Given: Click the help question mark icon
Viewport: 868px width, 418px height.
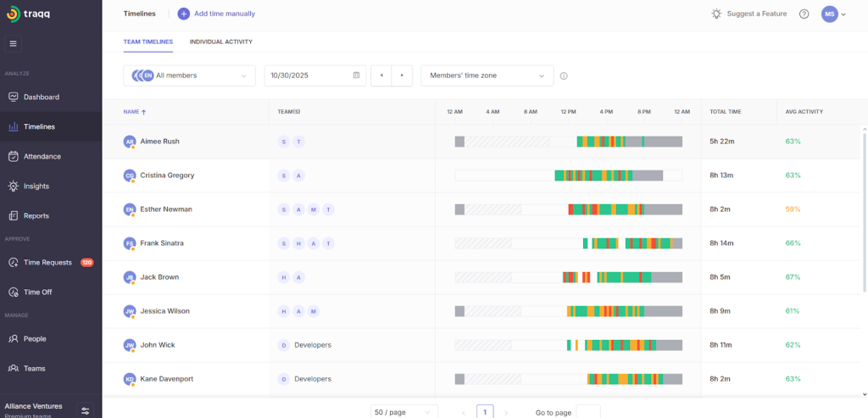Looking at the screenshot, I should pyautogui.click(x=804, y=14).
